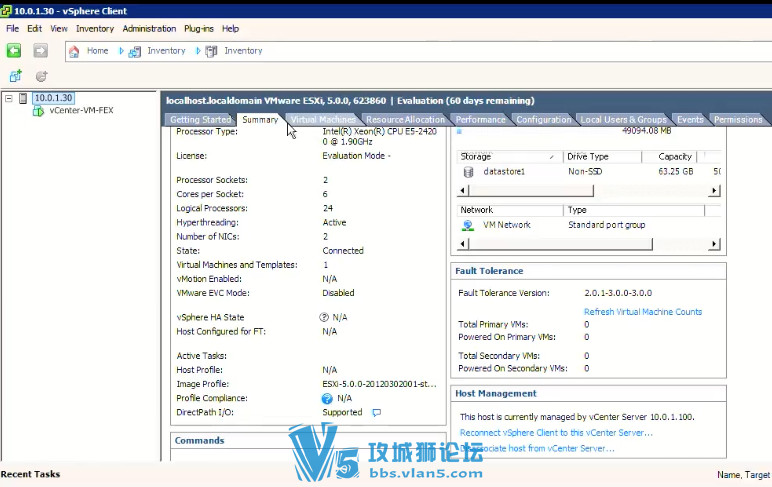Open the Inventory menu
This screenshot has width=772, height=487.
pyautogui.click(x=95, y=29)
